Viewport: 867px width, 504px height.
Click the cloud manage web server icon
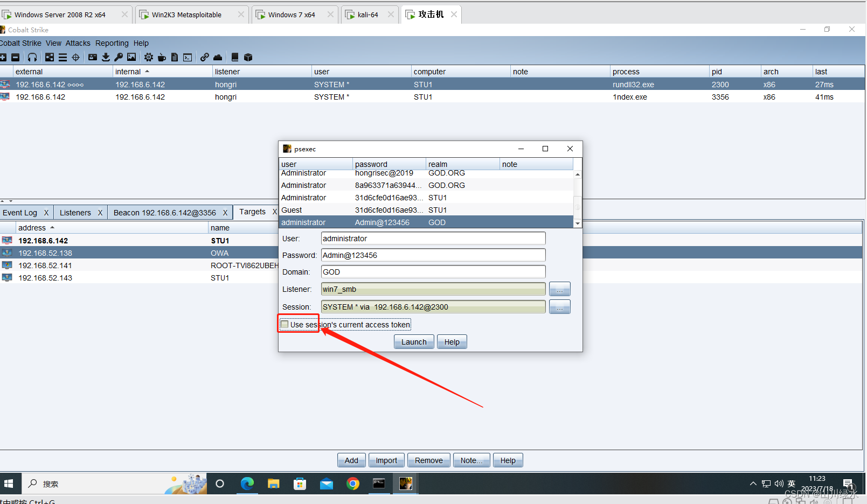(x=218, y=57)
